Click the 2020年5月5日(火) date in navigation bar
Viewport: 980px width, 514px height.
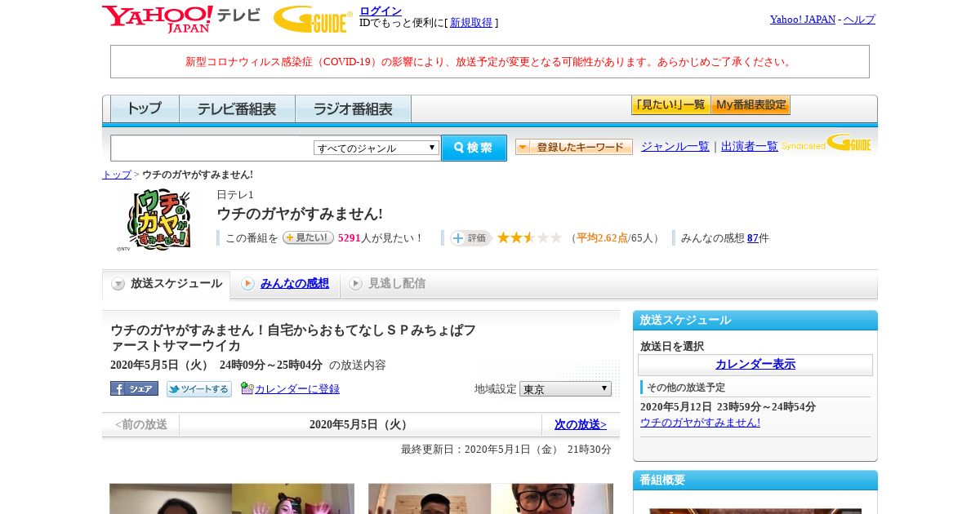(360, 424)
